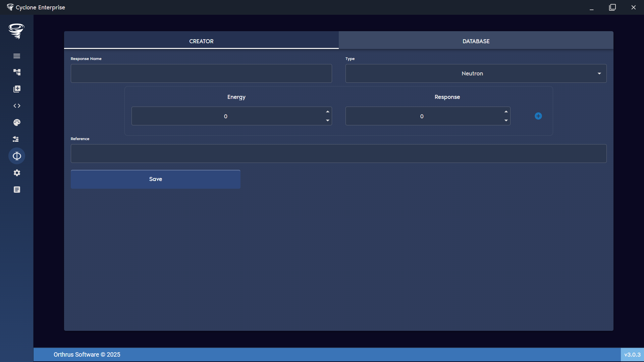The image size is (644, 362).
Task: Select the CREATOR tab
Action: pos(201,41)
